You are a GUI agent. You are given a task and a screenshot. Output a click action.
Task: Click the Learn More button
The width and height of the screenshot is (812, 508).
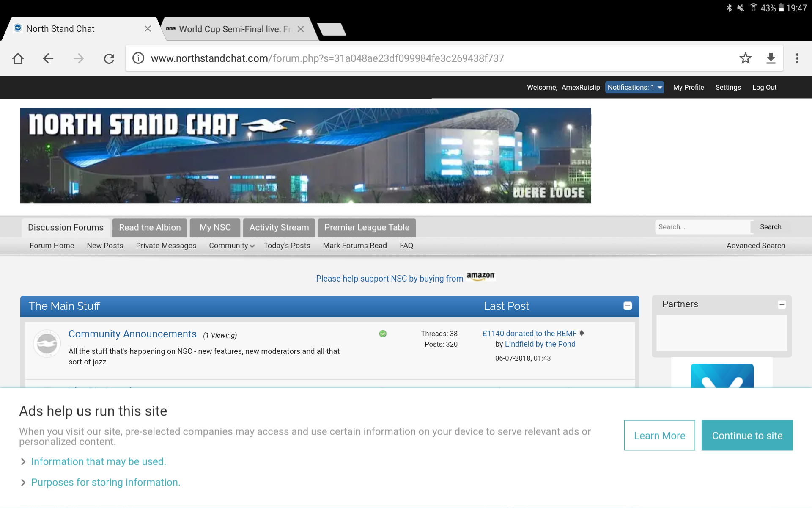pos(659,435)
